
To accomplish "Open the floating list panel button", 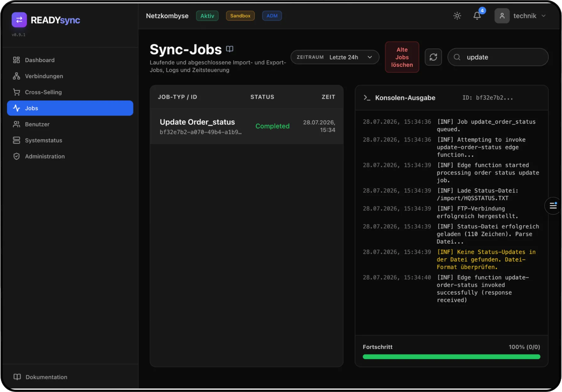I will (x=553, y=206).
